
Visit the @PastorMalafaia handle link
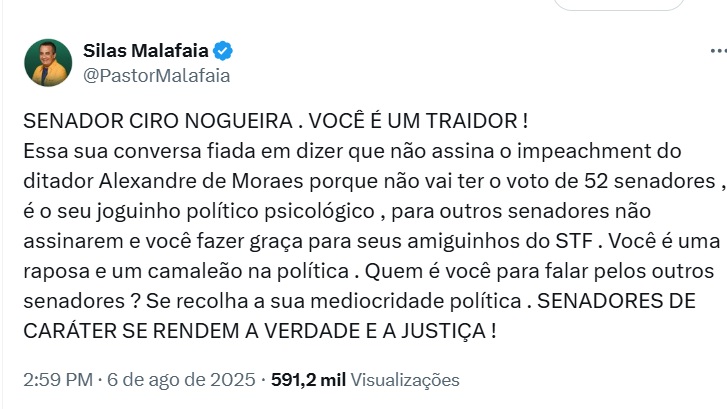click(x=156, y=76)
